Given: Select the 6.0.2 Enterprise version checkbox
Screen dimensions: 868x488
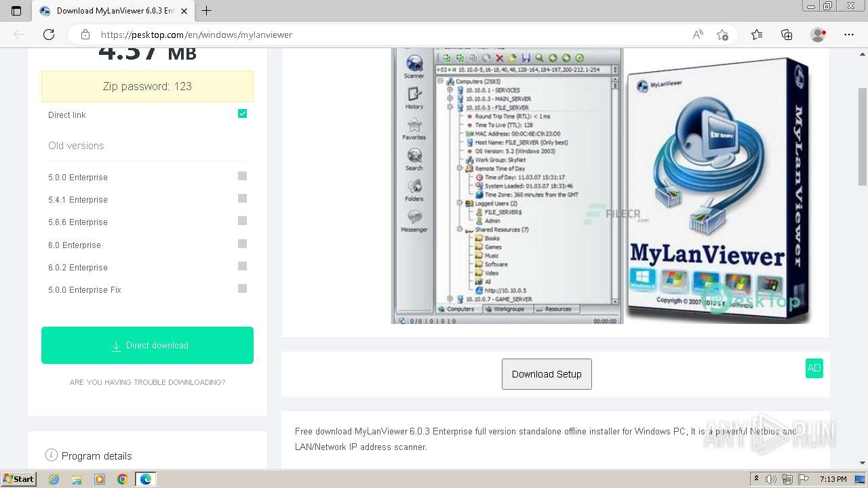Looking at the screenshot, I should coord(242,266).
